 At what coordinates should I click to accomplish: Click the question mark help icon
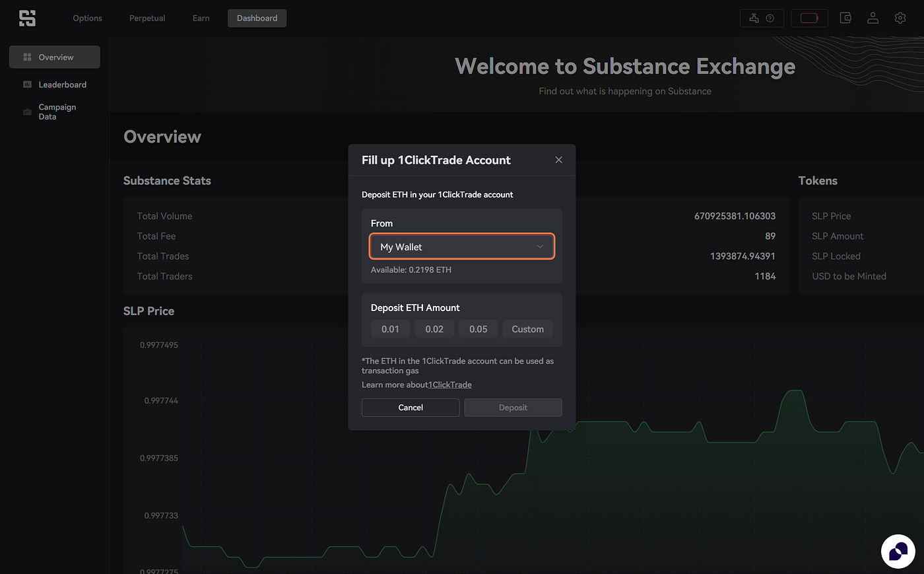point(770,18)
